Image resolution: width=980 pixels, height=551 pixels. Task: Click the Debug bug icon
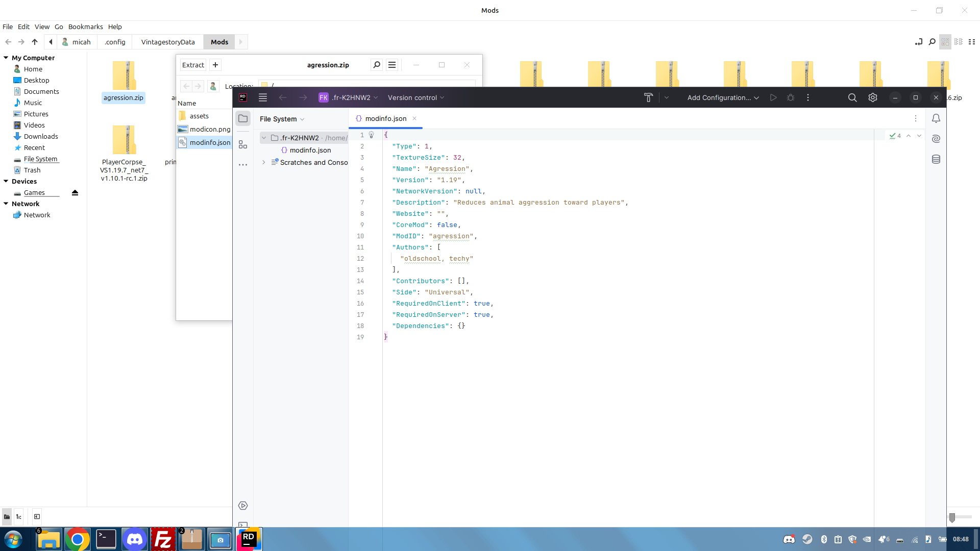tap(790, 97)
